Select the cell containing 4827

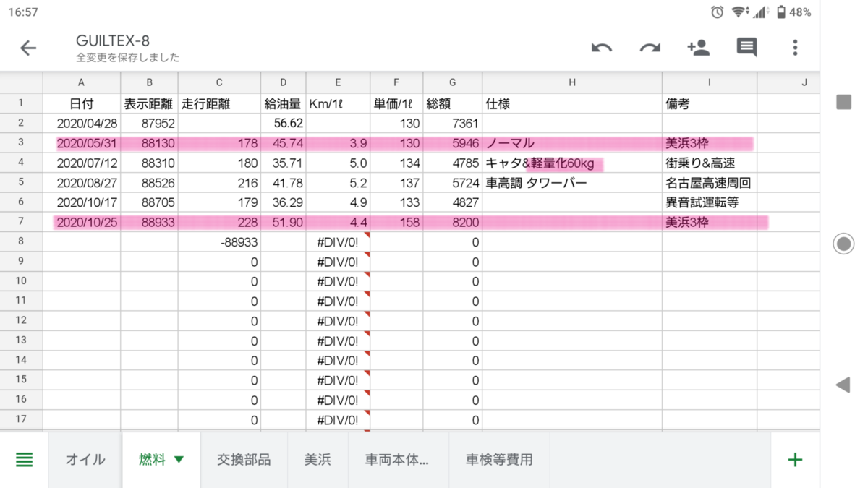click(453, 202)
